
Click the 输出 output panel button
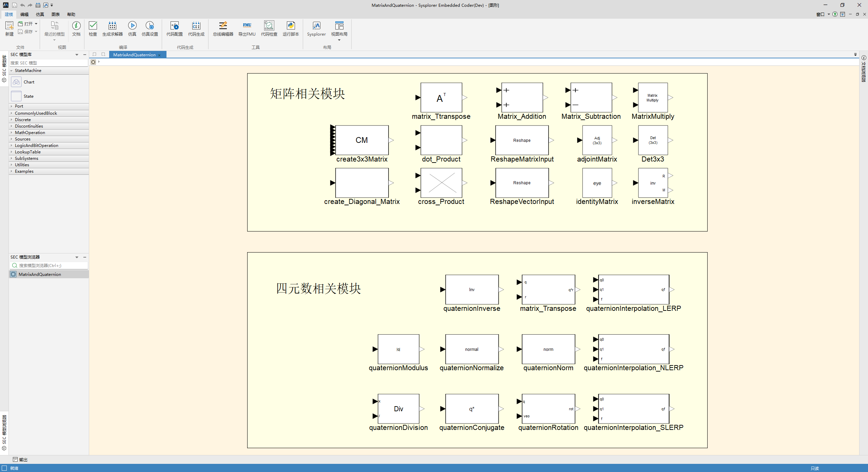(20, 459)
